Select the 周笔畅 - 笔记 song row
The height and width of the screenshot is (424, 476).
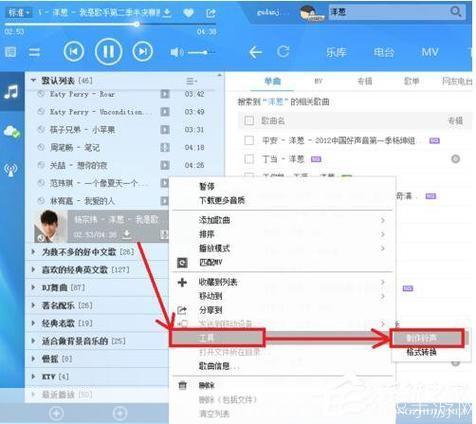pos(123,147)
